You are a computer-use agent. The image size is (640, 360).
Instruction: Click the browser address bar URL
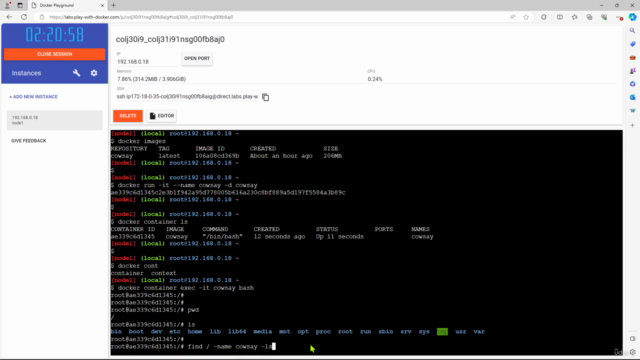pyautogui.click(x=141, y=17)
